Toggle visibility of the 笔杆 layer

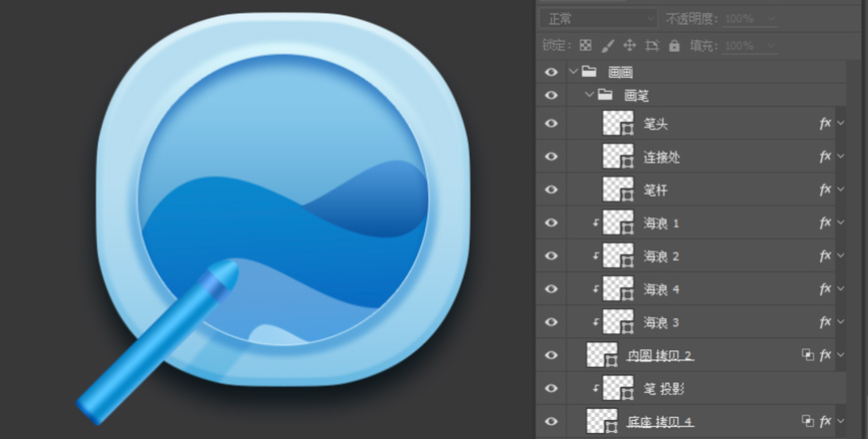550,191
